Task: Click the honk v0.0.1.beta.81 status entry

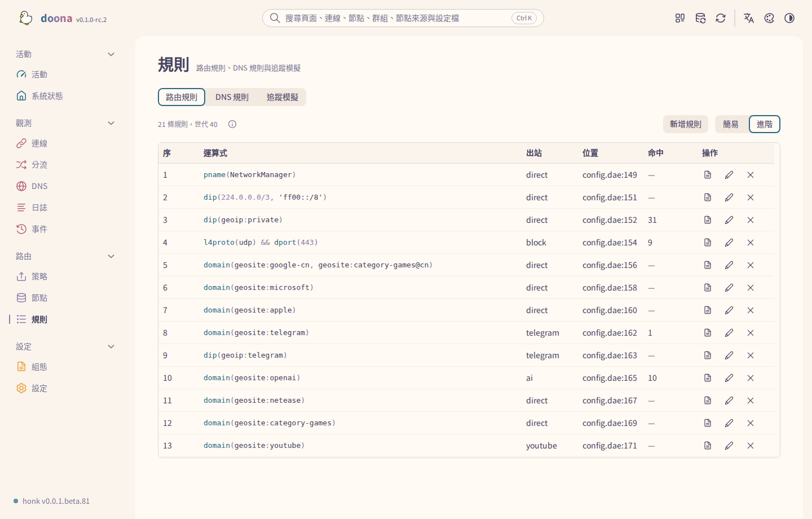Action: click(52, 501)
